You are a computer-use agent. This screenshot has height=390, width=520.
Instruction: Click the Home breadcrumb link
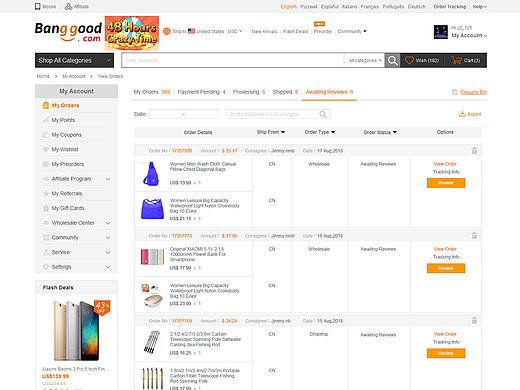[43, 76]
